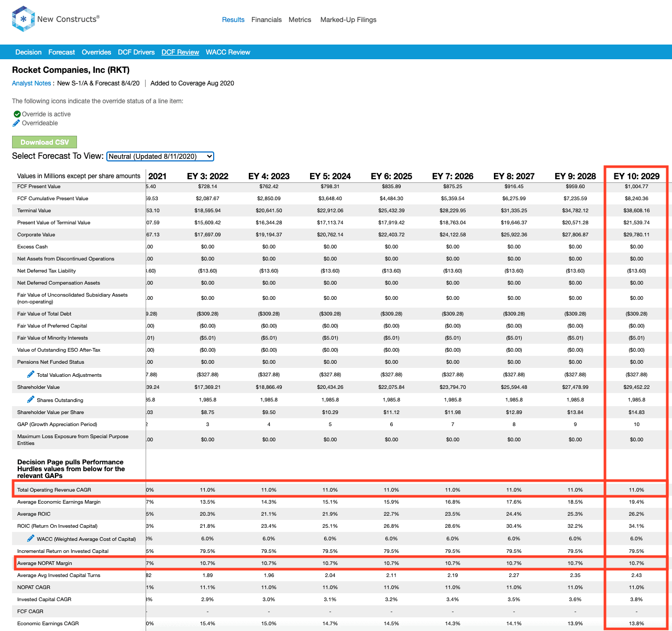Viewport: 672px width, 631px height.
Task: Click the EY 9: 2028 column header
Action: click(575, 176)
